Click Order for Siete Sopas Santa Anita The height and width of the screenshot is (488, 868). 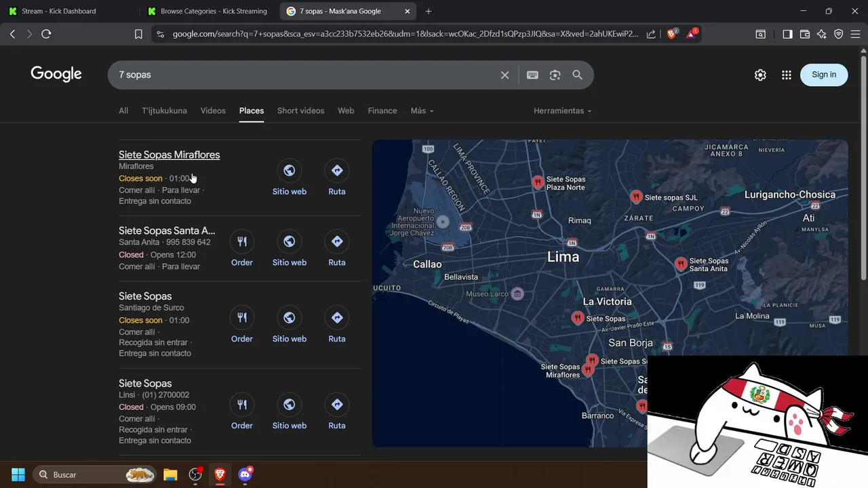(x=242, y=249)
